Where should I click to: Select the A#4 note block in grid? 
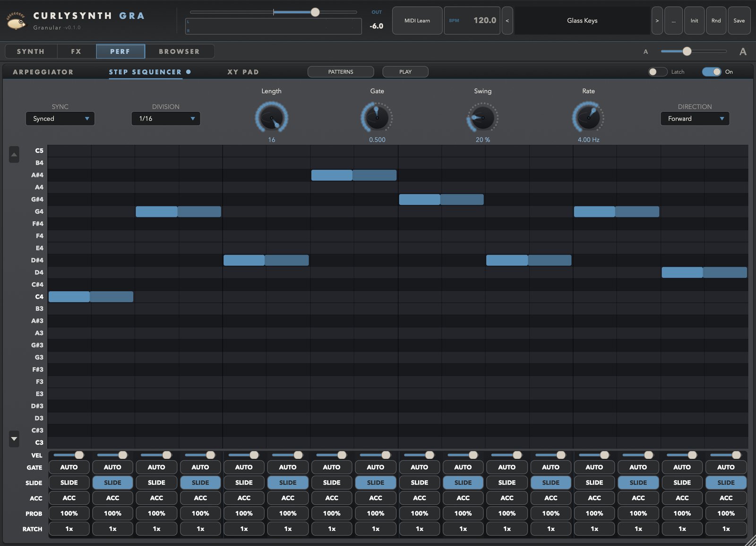coord(354,175)
